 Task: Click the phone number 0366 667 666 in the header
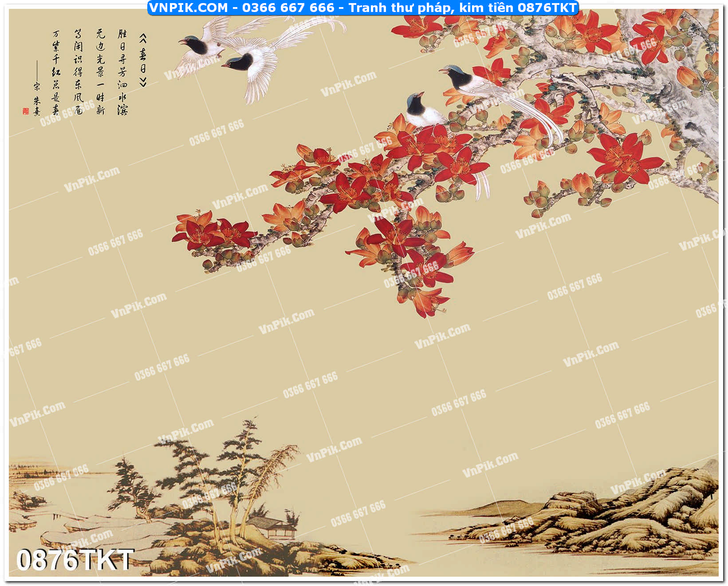(288, 8)
